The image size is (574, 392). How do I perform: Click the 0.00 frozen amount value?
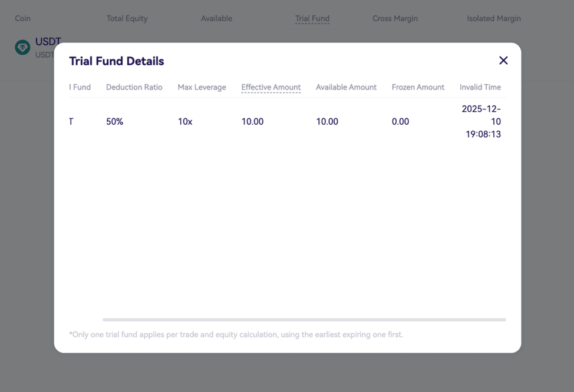click(x=400, y=122)
